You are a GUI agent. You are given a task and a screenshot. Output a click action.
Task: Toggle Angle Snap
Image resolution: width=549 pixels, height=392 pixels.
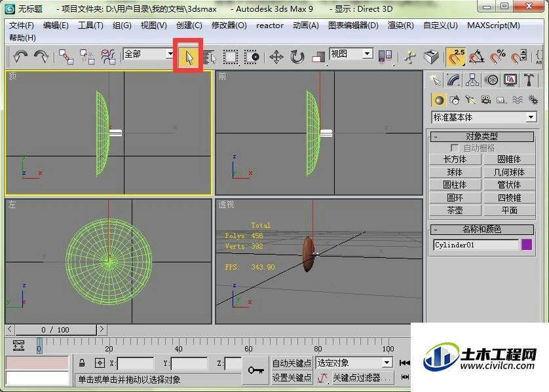point(476,57)
